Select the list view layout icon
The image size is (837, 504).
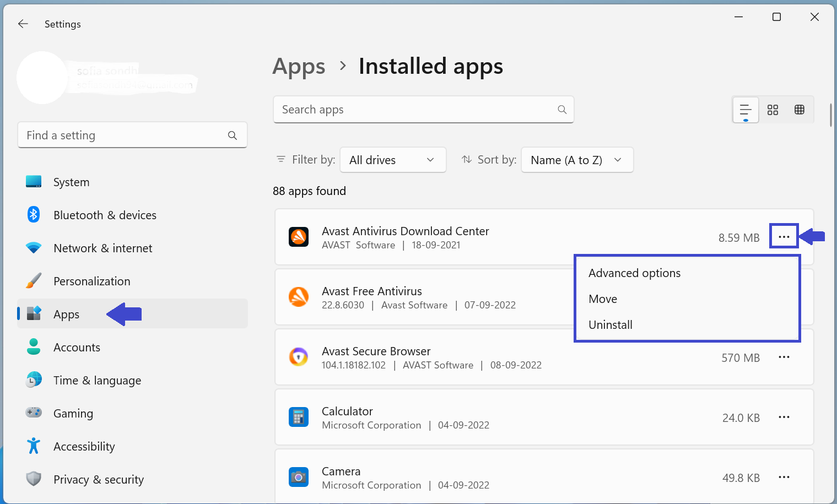(x=746, y=110)
